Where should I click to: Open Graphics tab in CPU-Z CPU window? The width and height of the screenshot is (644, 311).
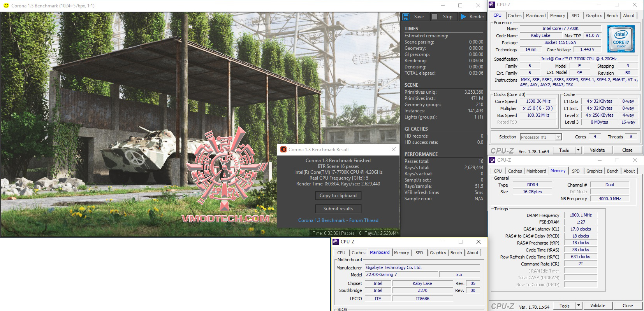click(594, 16)
